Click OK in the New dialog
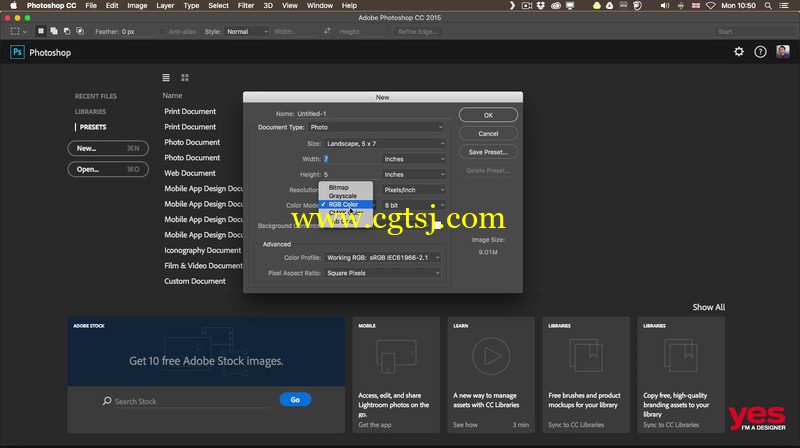Screen dimensions: 800x448 488,115
